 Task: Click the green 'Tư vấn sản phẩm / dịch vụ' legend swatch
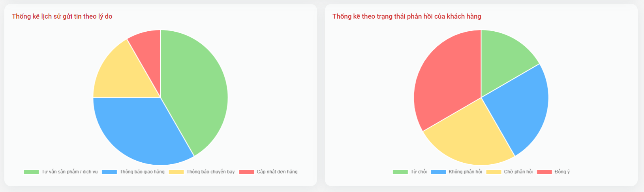(x=31, y=172)
